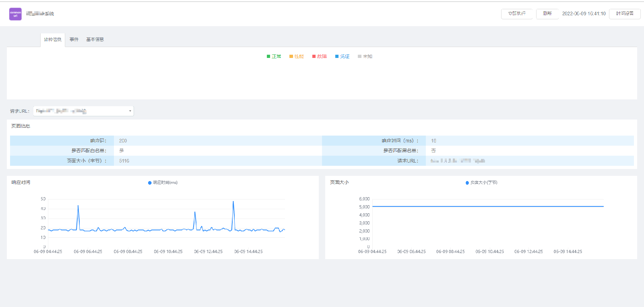Click the first spike in response time chart

pos(78,206)
